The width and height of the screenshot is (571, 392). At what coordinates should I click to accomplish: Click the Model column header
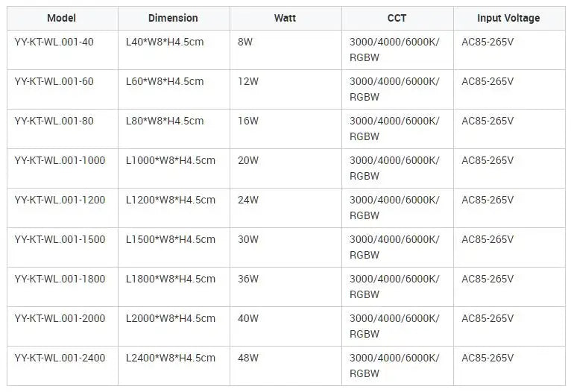point(63,18)
